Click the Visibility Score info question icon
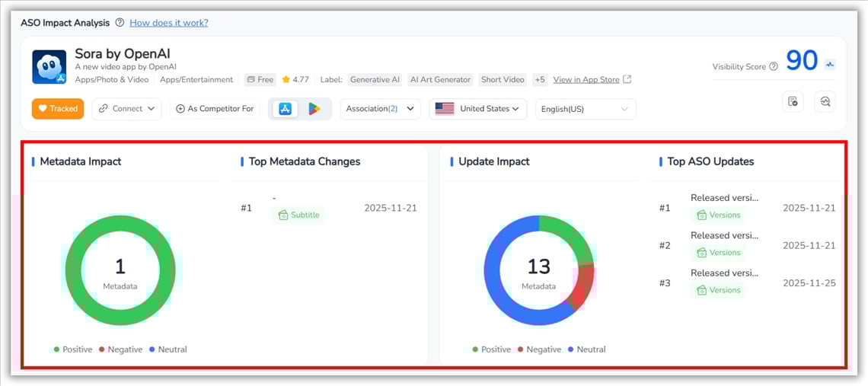 pyautogui.click(x=774, y=67)
